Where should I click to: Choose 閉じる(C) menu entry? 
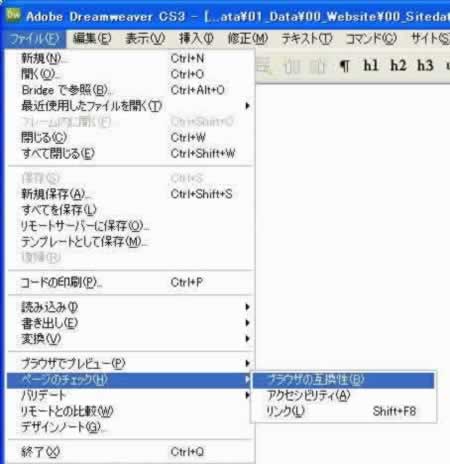pos(131,137)
